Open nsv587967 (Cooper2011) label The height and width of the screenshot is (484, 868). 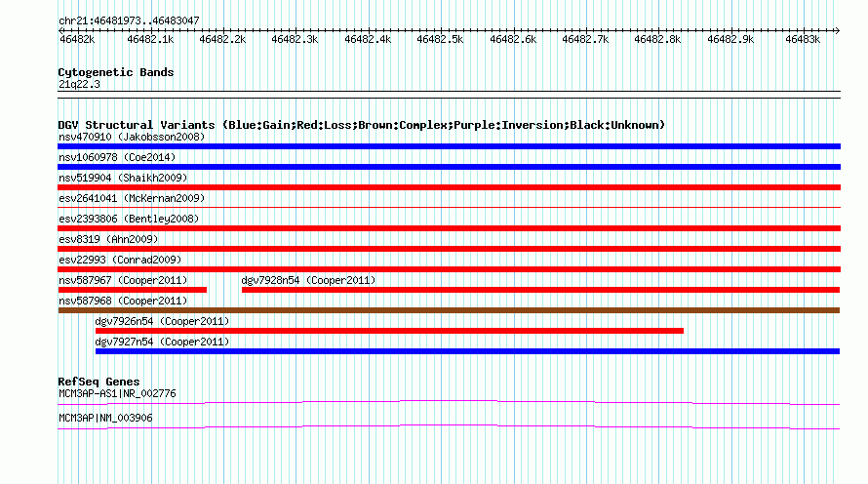pyautogui.click(x=123, y=280)
